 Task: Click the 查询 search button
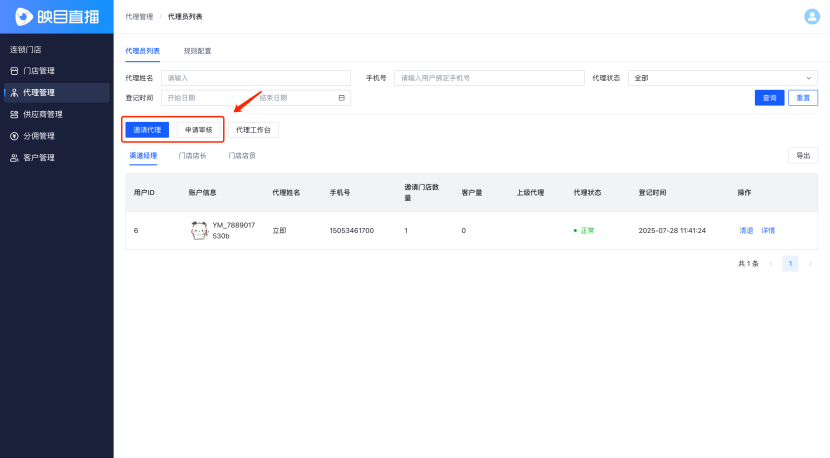point(769,98)
